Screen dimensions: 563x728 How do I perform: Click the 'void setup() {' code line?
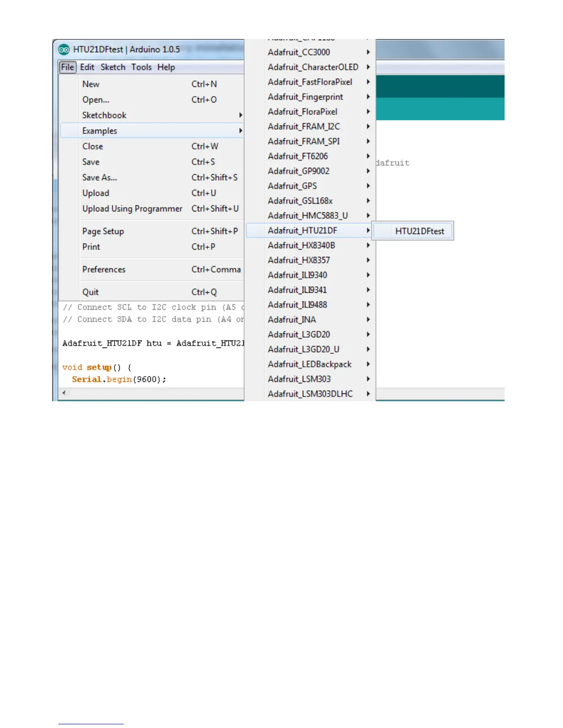97,368
